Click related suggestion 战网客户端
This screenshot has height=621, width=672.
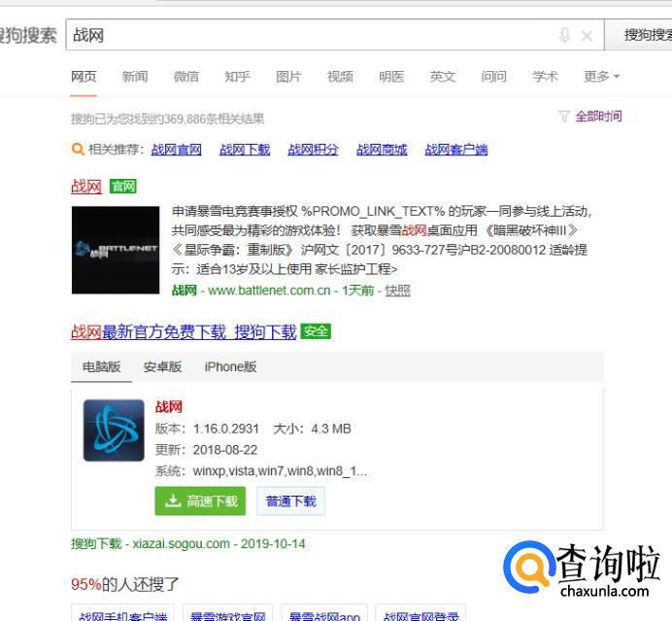click(x=456, y=150)
